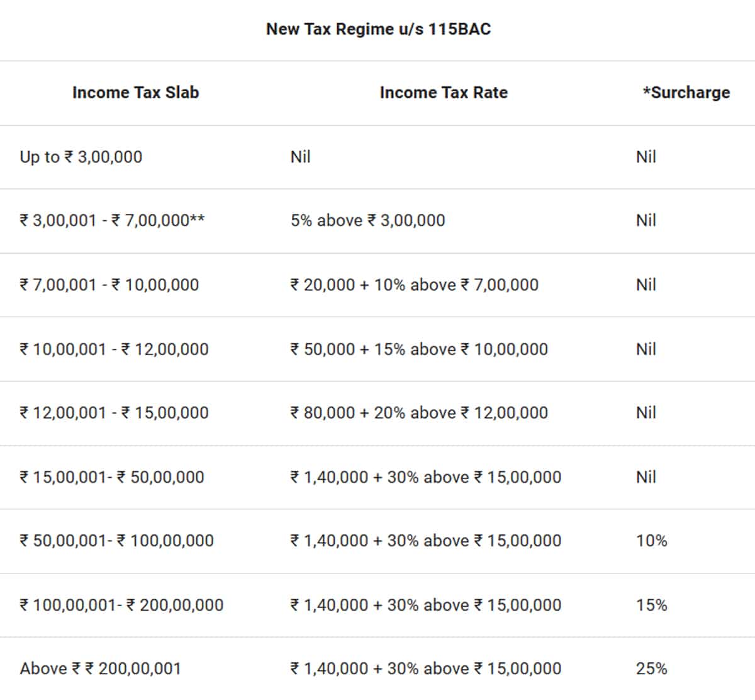Select the 15% surcharge value

(x=651, y=605)
